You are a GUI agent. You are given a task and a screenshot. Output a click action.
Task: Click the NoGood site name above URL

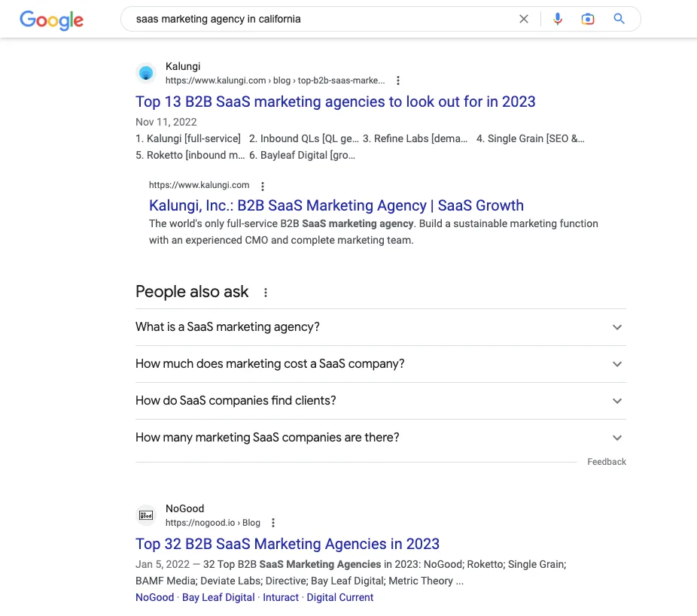pos(184,509)
